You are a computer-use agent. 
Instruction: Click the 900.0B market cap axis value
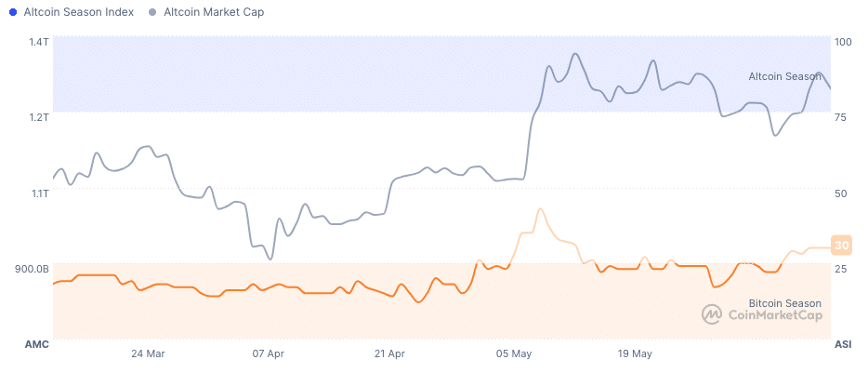coord(32,269)
